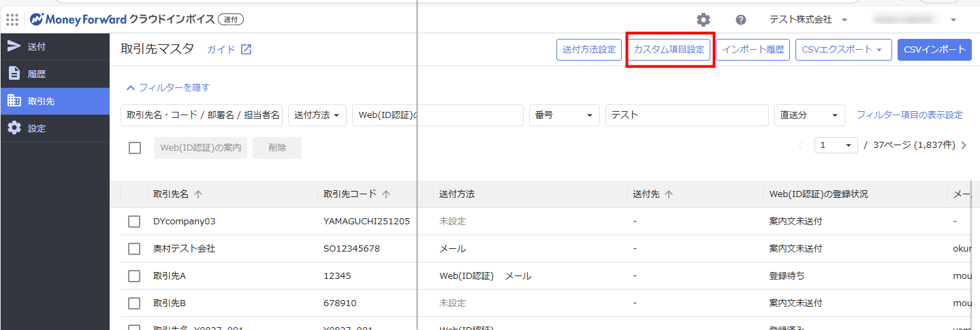Sort by 取引先コード arrow icon

[x=386, y=194]
